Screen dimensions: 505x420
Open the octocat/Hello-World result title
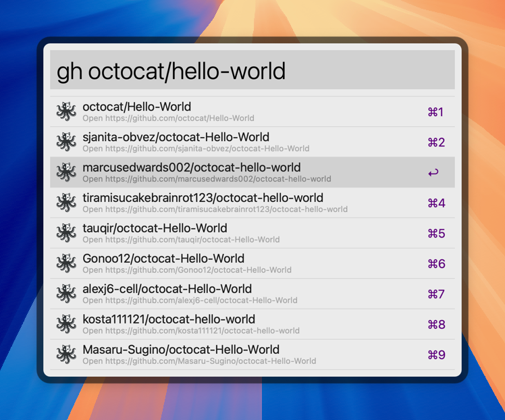click(x=137, y=107)
